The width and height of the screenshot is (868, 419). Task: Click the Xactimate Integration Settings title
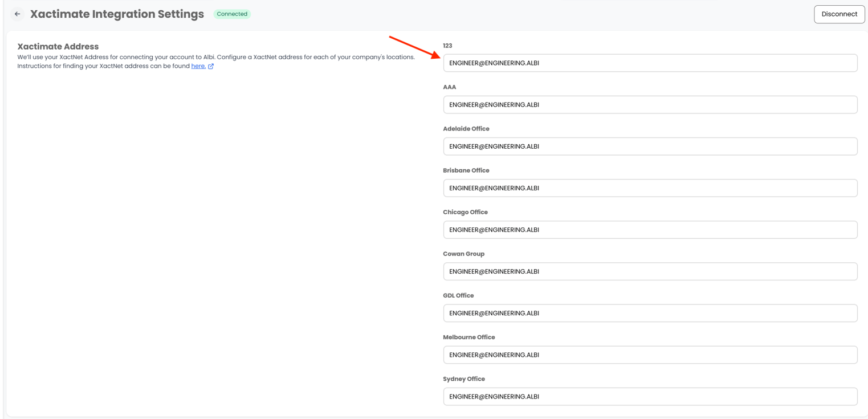(117, 14)
